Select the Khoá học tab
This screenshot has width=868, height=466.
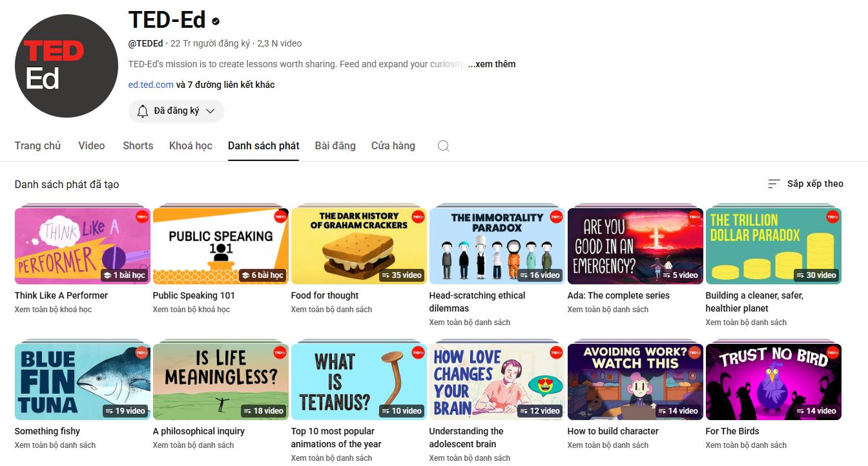pos(191,146)
